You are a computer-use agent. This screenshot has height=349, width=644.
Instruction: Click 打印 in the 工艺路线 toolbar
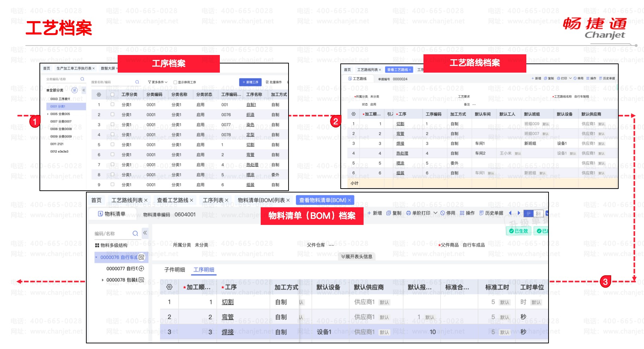(562, 78)
